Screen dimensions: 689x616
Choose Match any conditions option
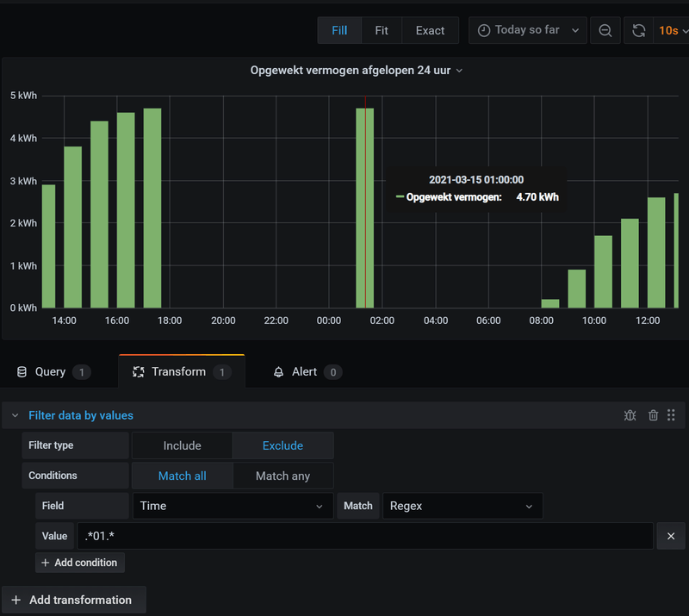[282, 476]
